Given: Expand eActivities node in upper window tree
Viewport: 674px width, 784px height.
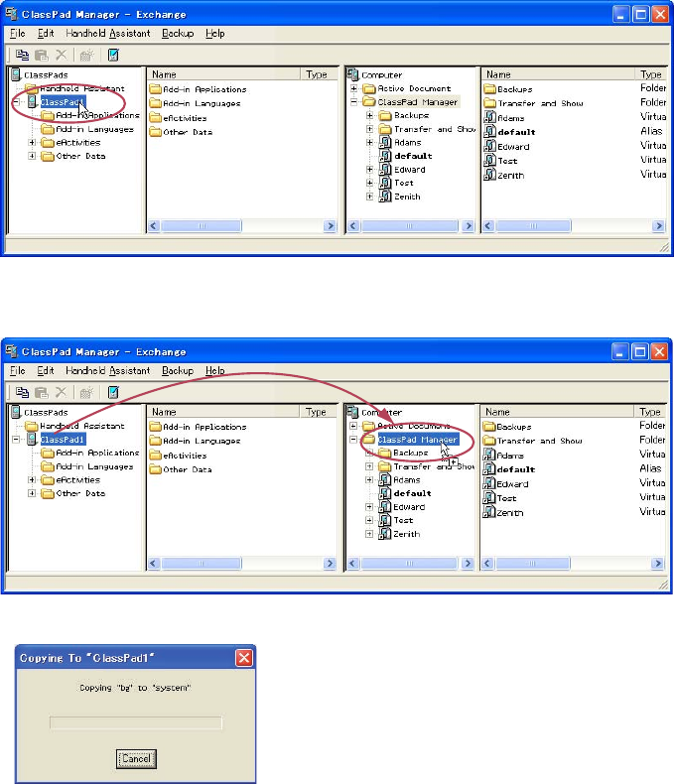Looking at the screenshot, I should (32, 143).
